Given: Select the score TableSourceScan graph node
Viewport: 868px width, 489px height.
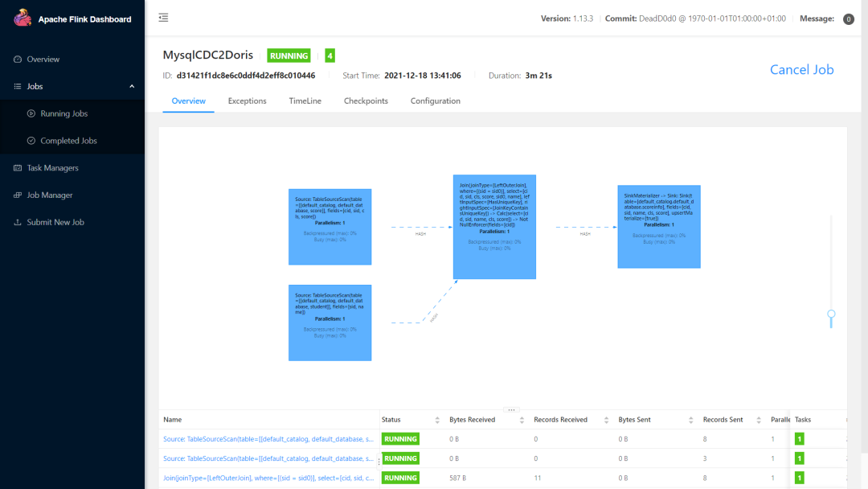Looking at the screenshot, I should 330,227.
